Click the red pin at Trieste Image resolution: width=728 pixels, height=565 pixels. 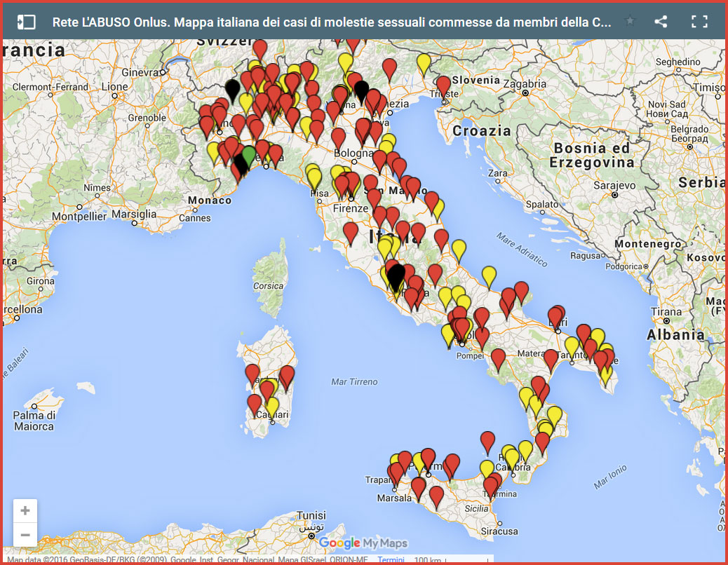[443, 87]
